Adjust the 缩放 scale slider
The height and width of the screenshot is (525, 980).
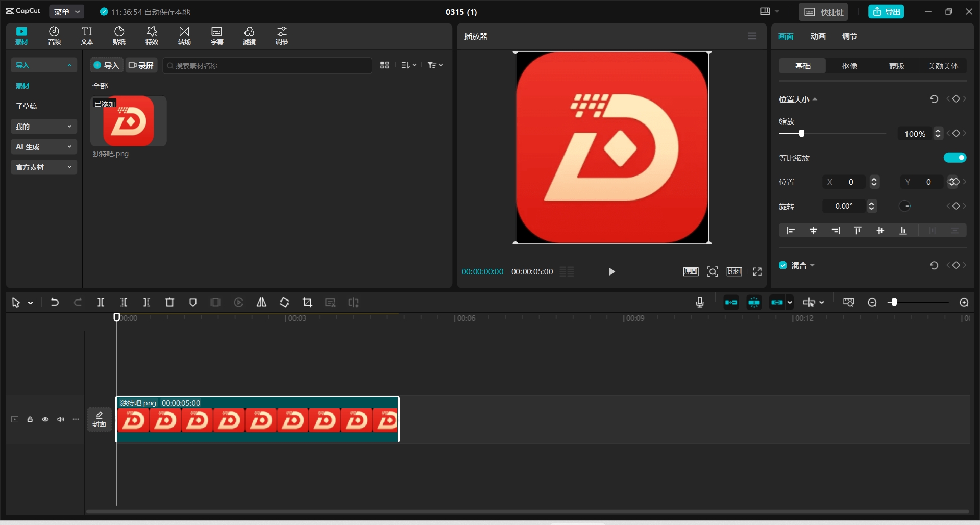click(x=801, y=133)
